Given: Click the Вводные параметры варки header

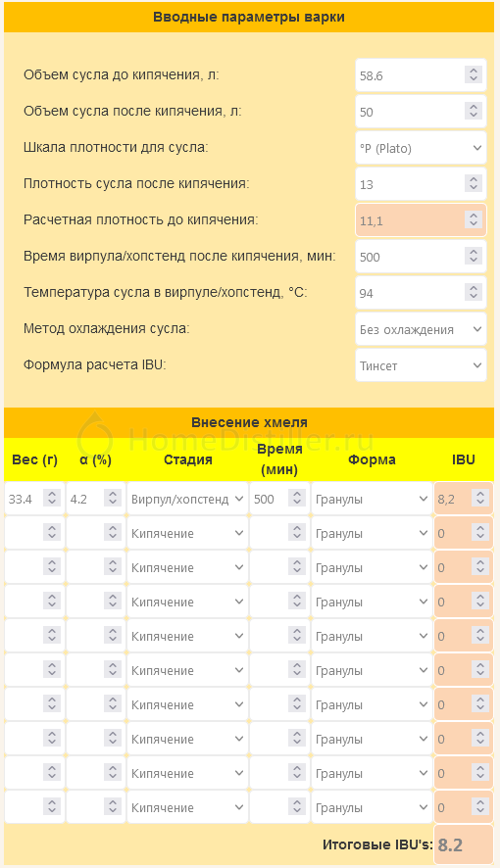Looking at the screenshot, I should [x=249, y=18].
